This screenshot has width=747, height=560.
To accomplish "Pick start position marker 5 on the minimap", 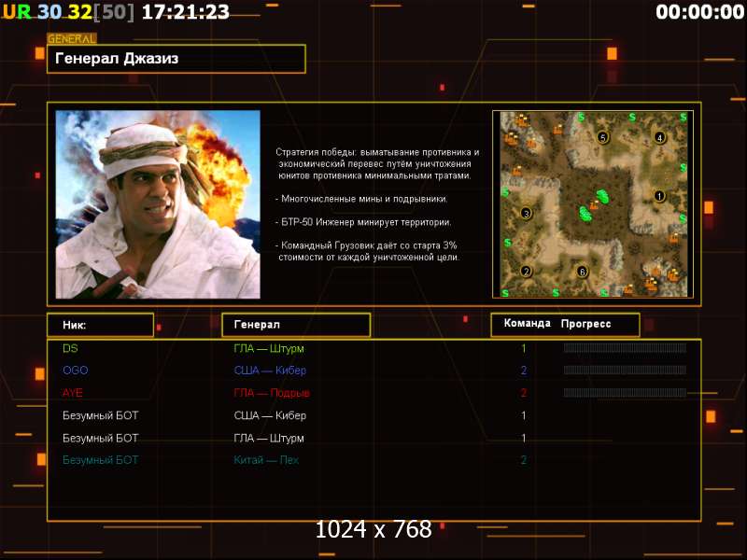I will click(x=602, y=137).
